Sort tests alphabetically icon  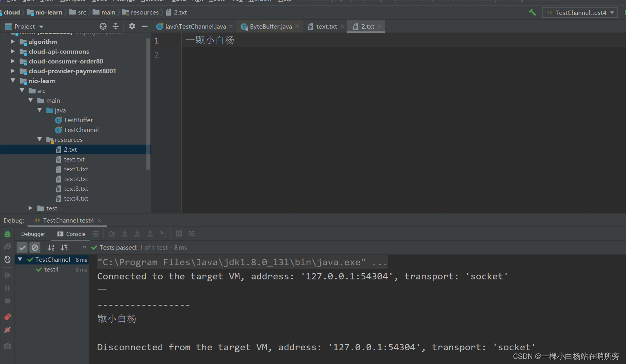coord(51,248)
